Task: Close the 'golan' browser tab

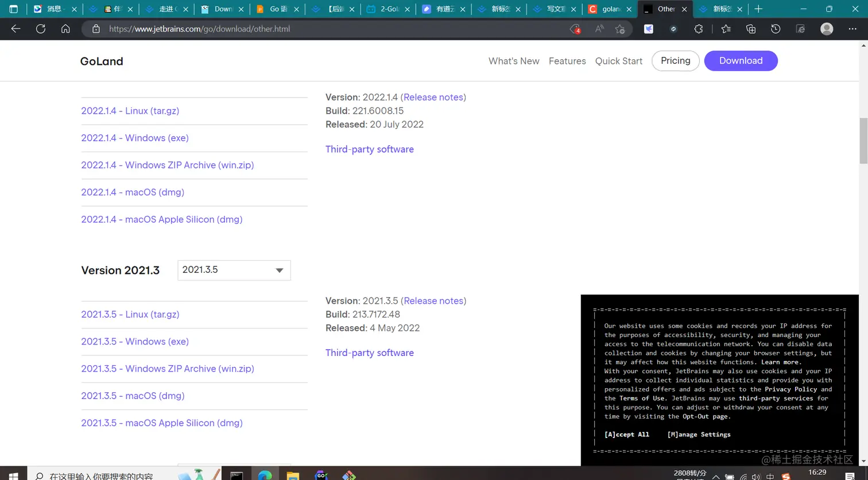Action: (629, 9)
